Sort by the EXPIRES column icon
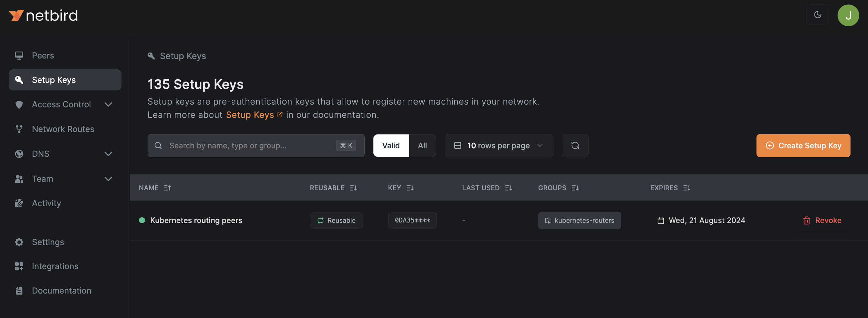Image resolution: width=868 pixels, height=318 pixels. click(x=686, y=188)
